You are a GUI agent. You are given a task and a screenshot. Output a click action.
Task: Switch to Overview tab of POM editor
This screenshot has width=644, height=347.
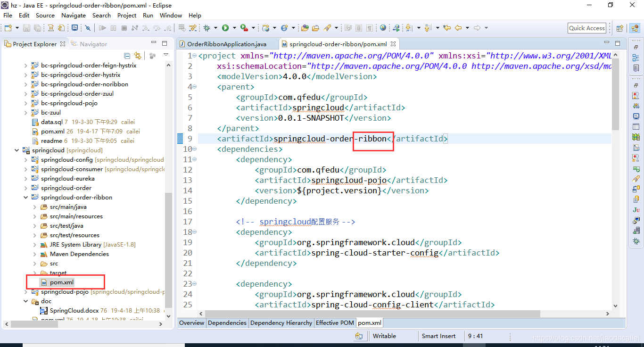[x=191, y=323]
